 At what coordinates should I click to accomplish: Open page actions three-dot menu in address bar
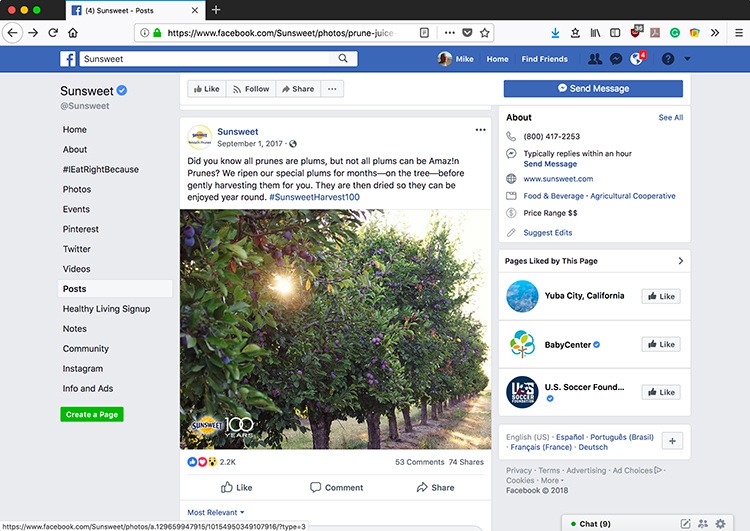450,33
